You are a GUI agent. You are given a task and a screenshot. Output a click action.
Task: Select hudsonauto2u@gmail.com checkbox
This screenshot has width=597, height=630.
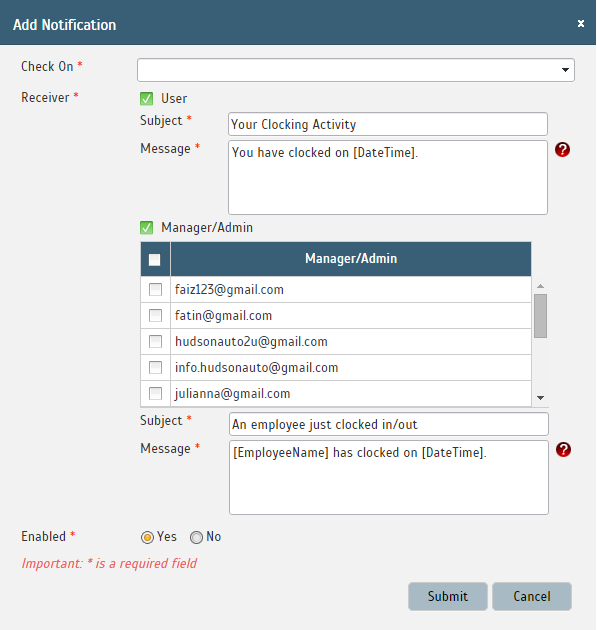(x=155, y=342)
